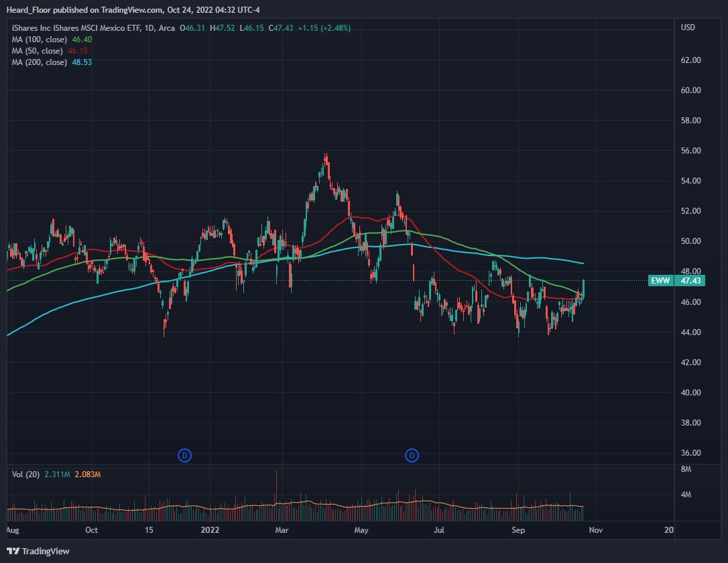Image resolution: width=728 pixels, height=563 pixels.
Task: Click the Heard_Floor published header text
Action: pyautogui.click(x=133, y=10)
